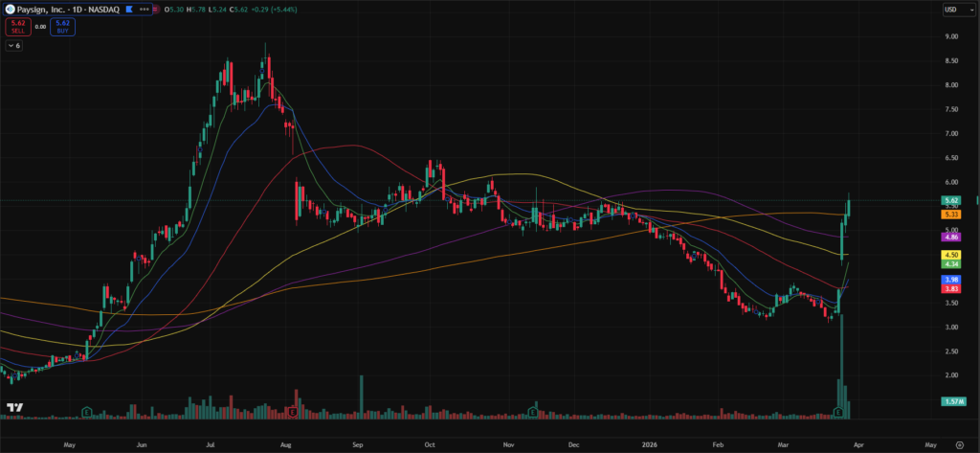Click the earnings E marker near May
980x453 pixels.
click(x=87, y=412)
